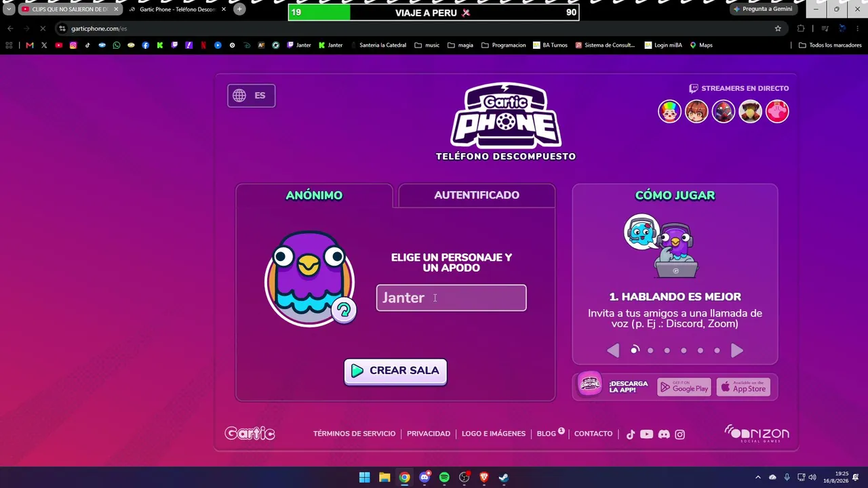Viewport: 868px width, 488px height.
Task: Open 'Sistema de Consult...' bookmark
Action: pos(605,45)
